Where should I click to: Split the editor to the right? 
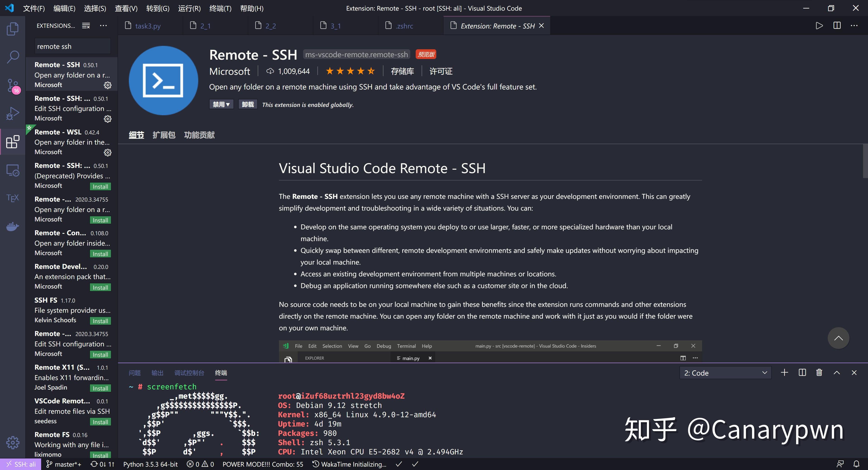tap(837, 26)
